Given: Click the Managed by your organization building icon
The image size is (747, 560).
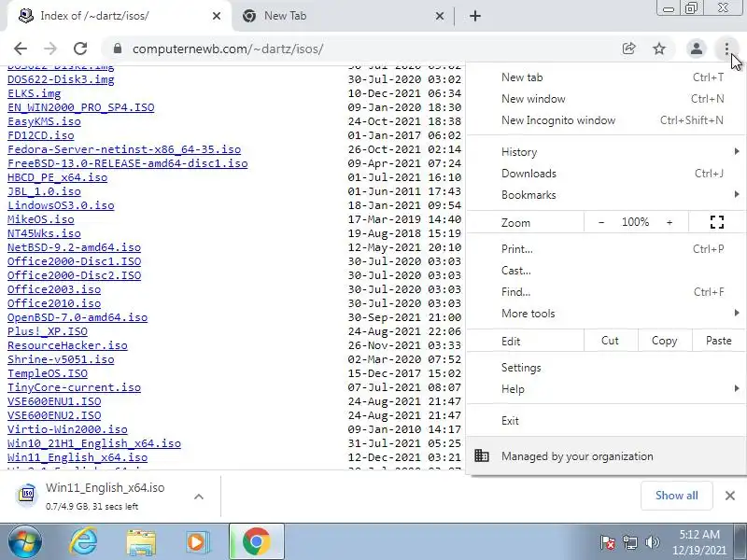Looking at the screenshot, I should coord(482,455).
